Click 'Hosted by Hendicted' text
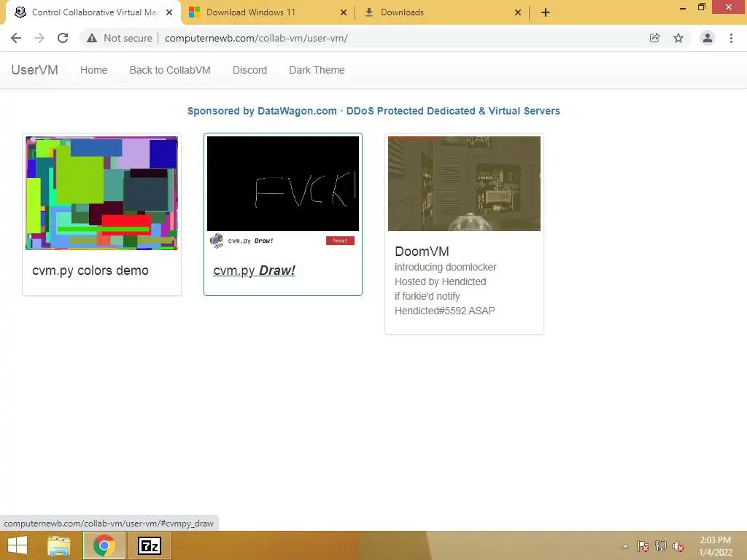 [x=440, y=281]
